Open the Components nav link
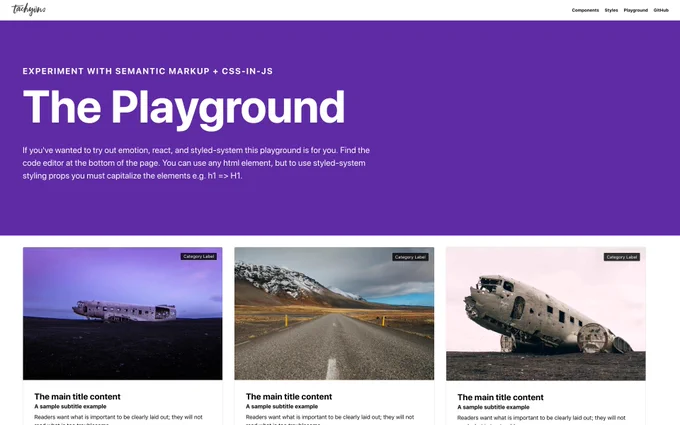 pos(585,10)
